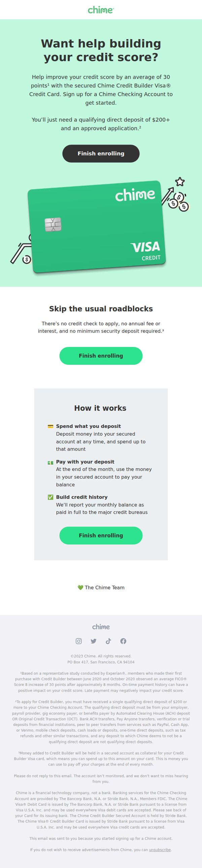Click the gray Chime logo in the footer
This screenshot has width=202, height=868.
(x=101, y=627)
